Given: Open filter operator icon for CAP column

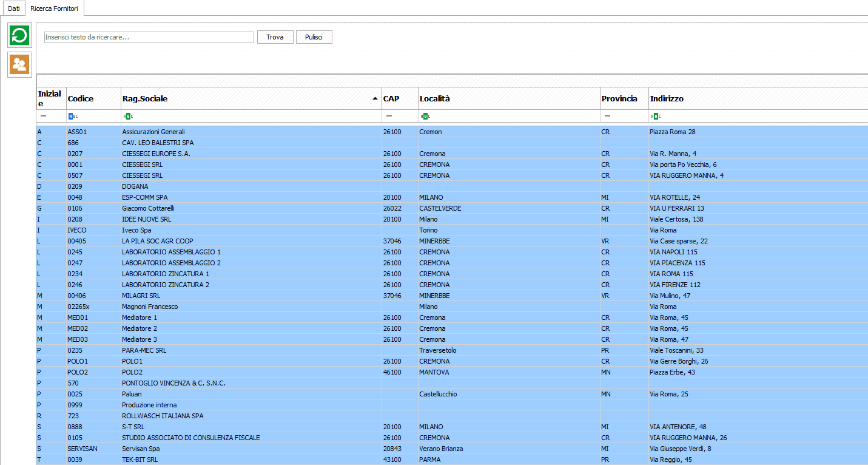Looking at the screenshot, I should tap(389, 116).
